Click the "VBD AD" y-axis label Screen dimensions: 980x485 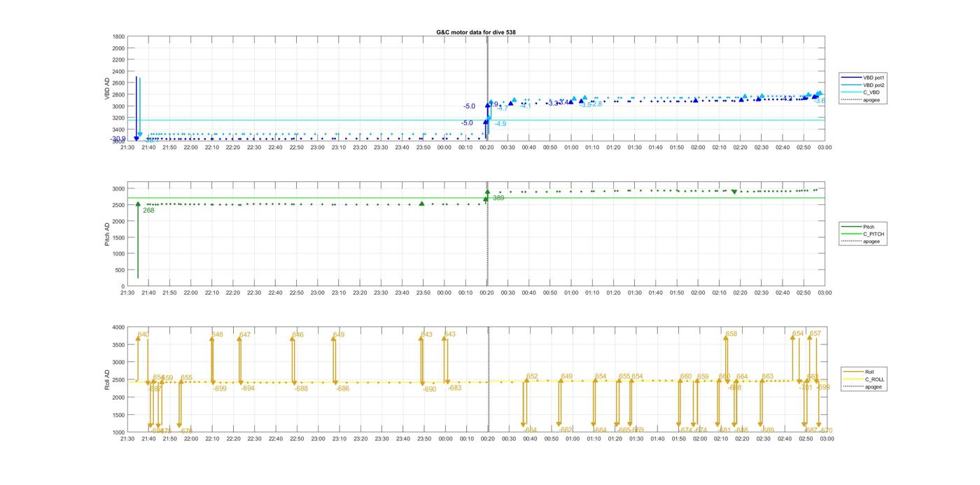pos(108,87)
